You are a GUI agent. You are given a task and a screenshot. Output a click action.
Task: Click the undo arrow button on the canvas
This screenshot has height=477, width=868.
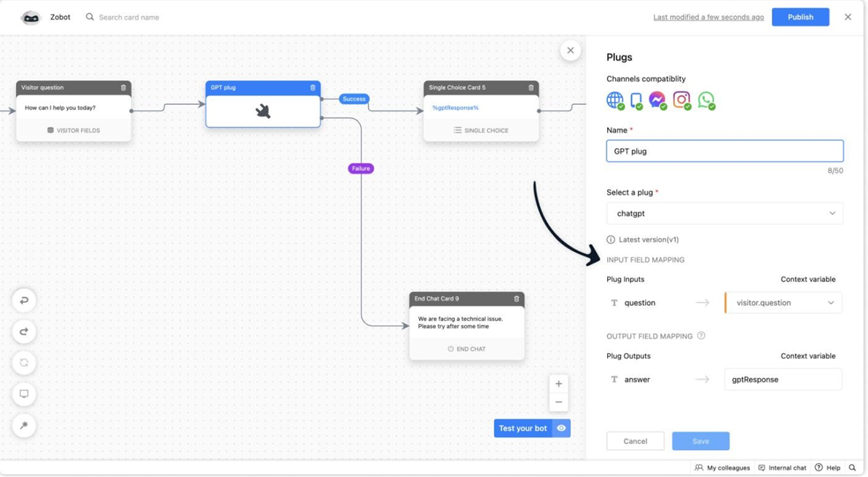click(x=24, y=301)
